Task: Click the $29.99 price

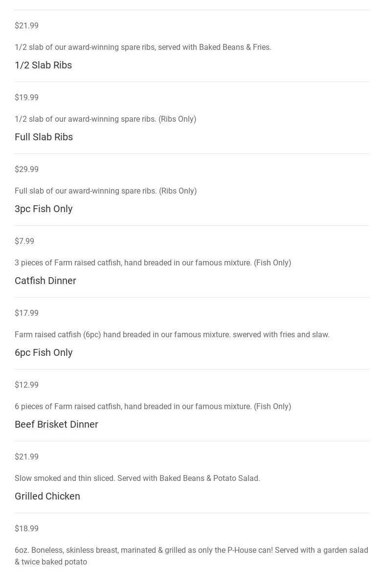Action: [26, 169]
